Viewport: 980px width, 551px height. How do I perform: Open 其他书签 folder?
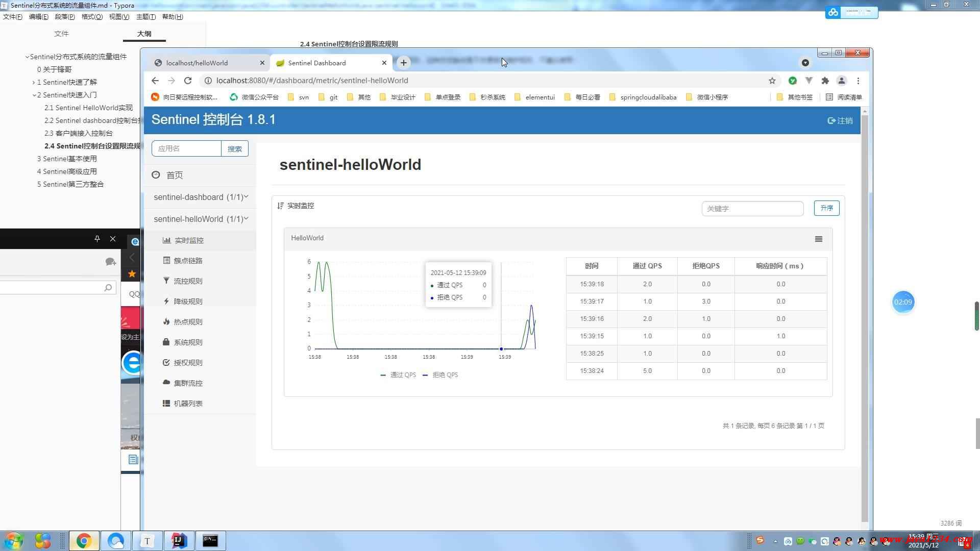(x=794, y=97)
